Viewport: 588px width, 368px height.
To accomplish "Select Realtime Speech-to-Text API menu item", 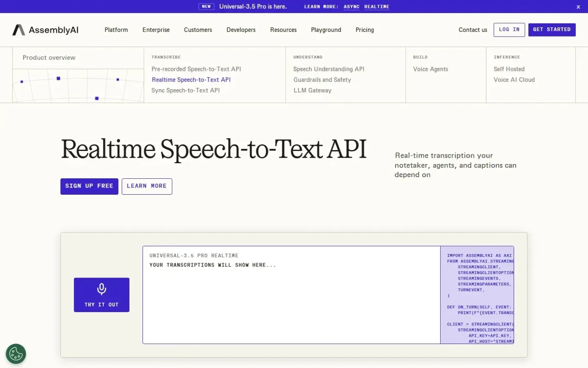I will (x=191, y=79).
